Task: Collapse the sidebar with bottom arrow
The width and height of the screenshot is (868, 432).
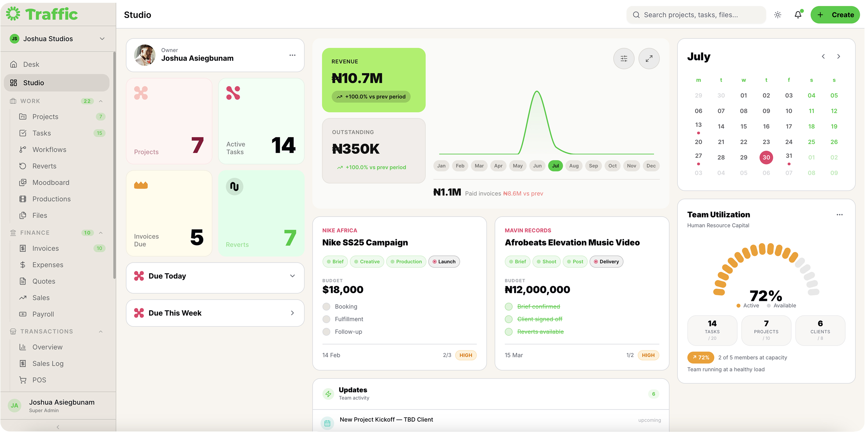Action: [58, 427]
